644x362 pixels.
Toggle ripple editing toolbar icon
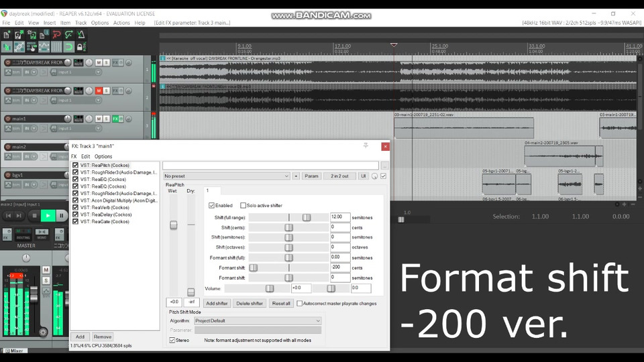[x=32, y=47]
